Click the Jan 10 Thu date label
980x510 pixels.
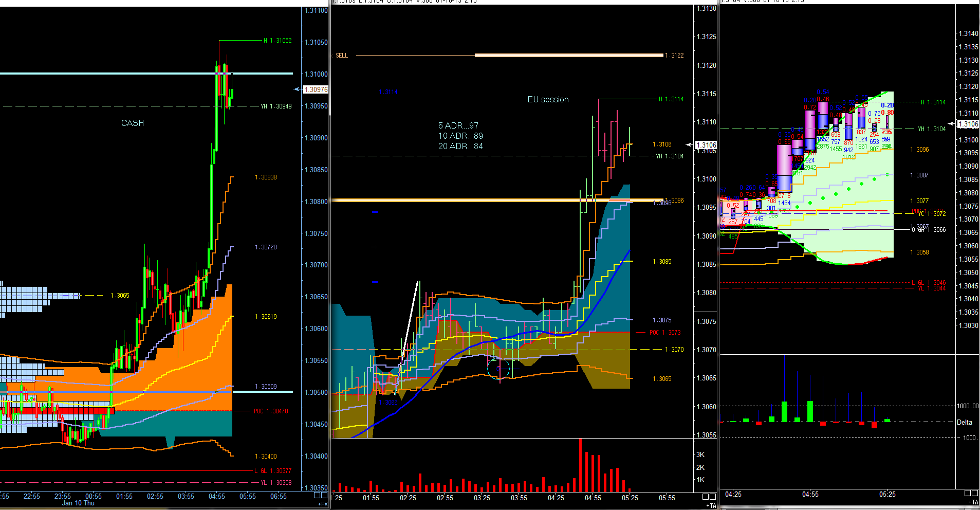pyautogui.click(x=78, y=503)
